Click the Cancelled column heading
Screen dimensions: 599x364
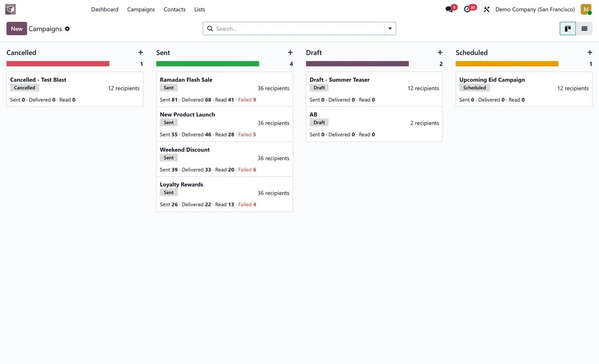(x=21, y=53)
